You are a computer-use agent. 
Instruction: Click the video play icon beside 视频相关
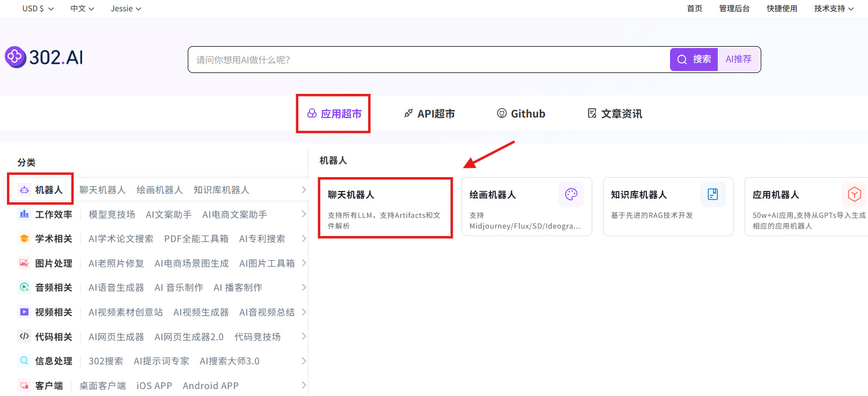coord(24,312)
